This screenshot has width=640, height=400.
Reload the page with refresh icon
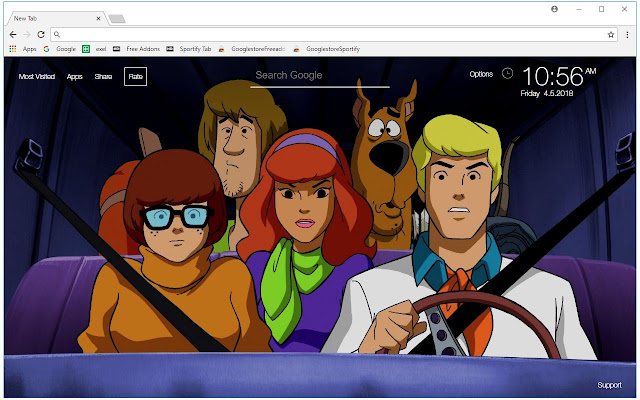pos(41,35)
